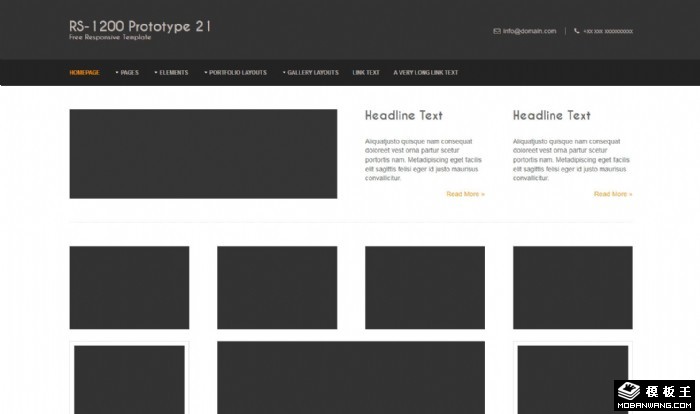Select A Very Long Link Text item
Screen dimensions: 700x414
[426, 72]
